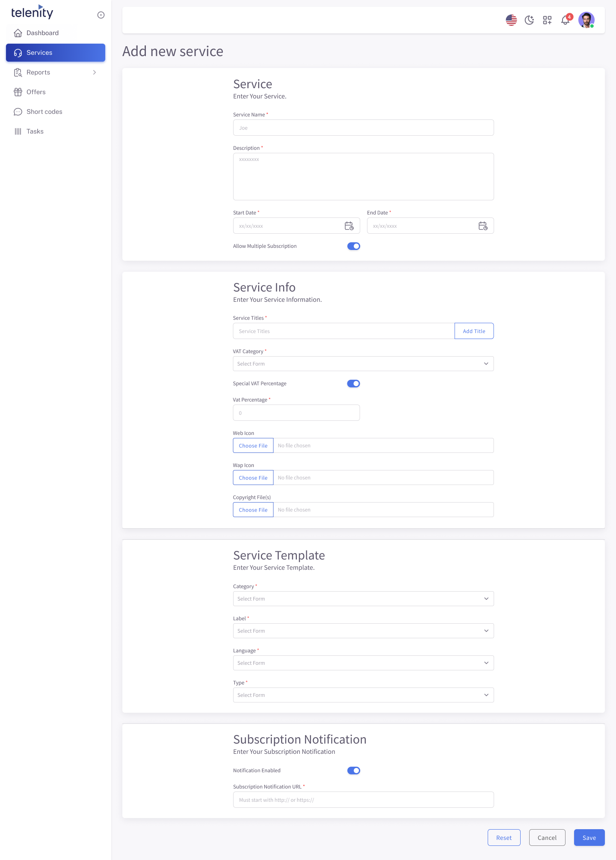Open notifications bell with 4 badge
The image size is (616, 860).
(566, 20)
